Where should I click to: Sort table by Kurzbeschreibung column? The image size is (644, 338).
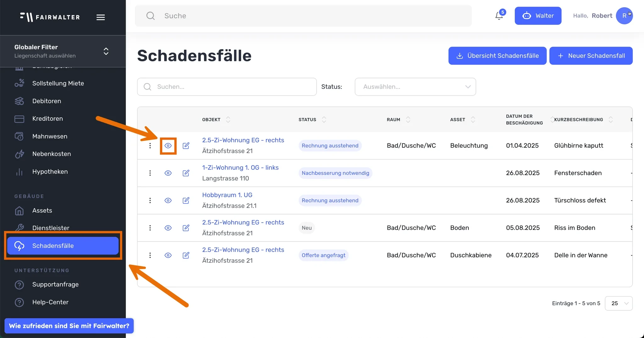tap(611, 119)
